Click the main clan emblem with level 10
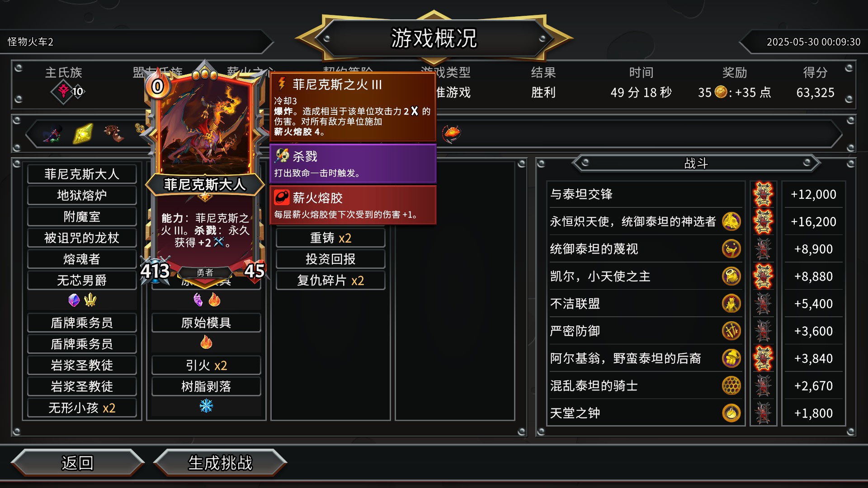 (68, 92)
